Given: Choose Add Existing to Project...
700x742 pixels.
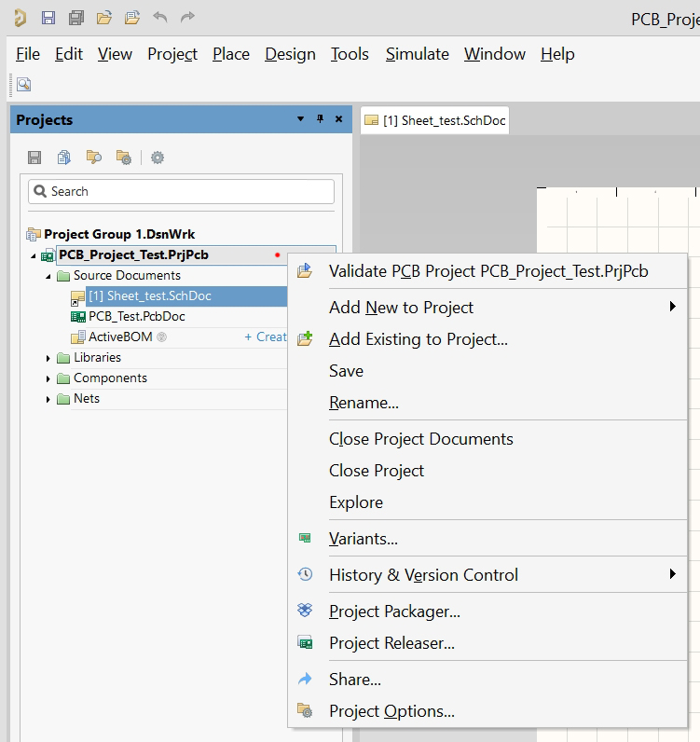Looking at the screenshot, I should (487, 339).
